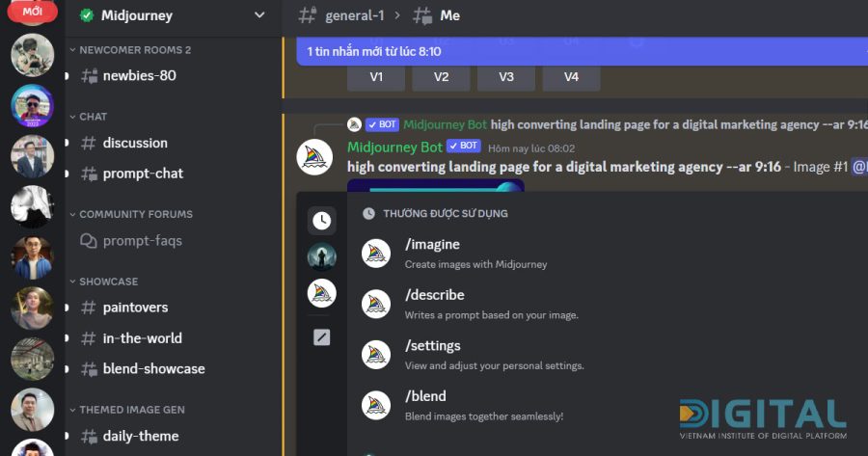
Task: Collapse the SHOWCASE category
Action: click(104, 282)
